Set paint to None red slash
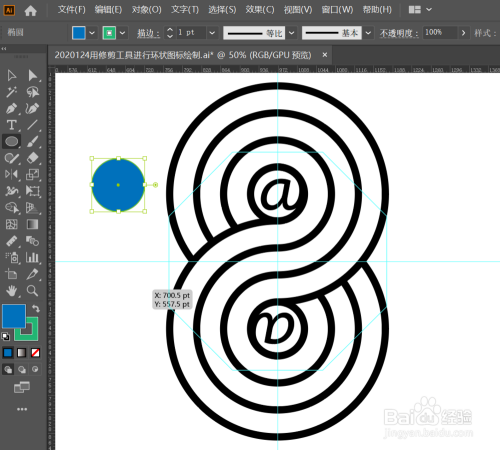 click(35, 353)
